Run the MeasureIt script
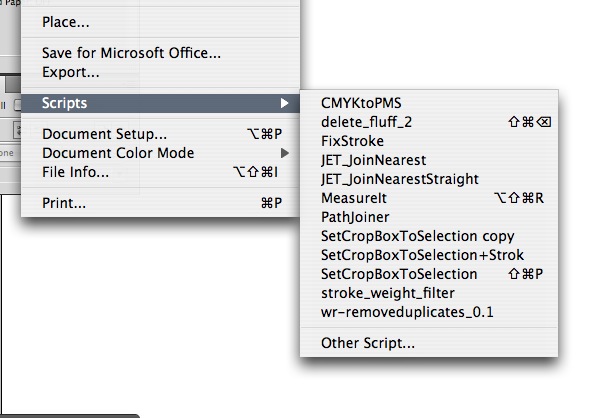The width and height of the screenshot is (614, 418). (429, 198)
